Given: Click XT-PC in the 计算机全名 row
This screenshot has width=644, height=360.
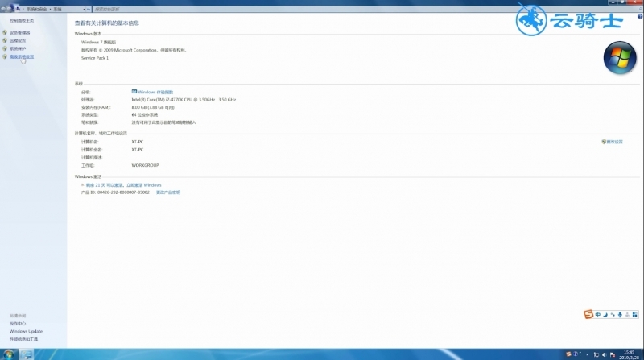Looking at the screenshot, I should click(138, 150).
